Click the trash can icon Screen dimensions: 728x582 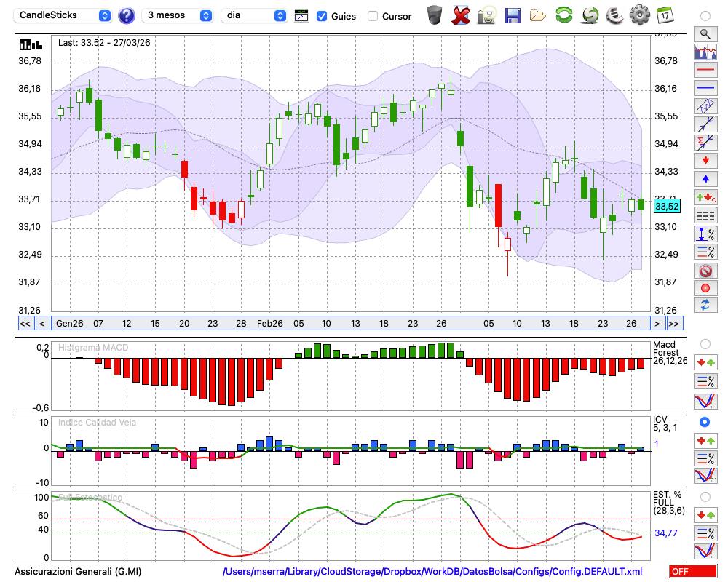coord(435,15)
